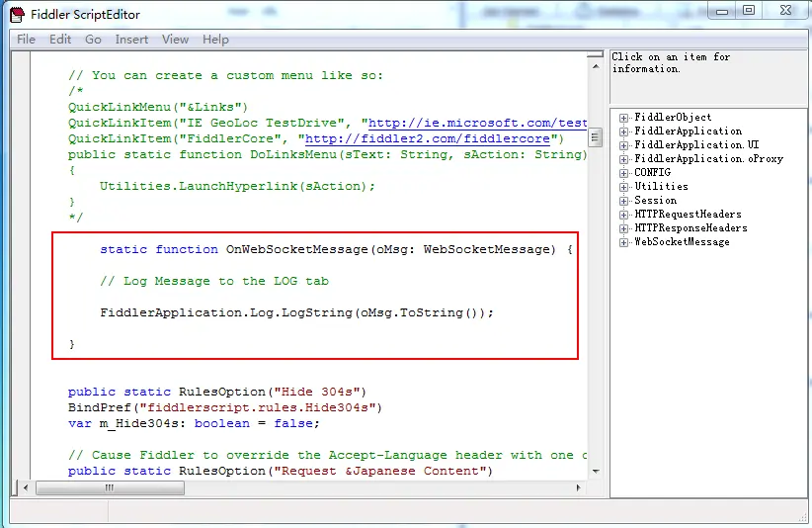Screen dimensions: 812x528
Task: Expand the HTTPResponseHeaders node
Action: click(x=623, y=228)
